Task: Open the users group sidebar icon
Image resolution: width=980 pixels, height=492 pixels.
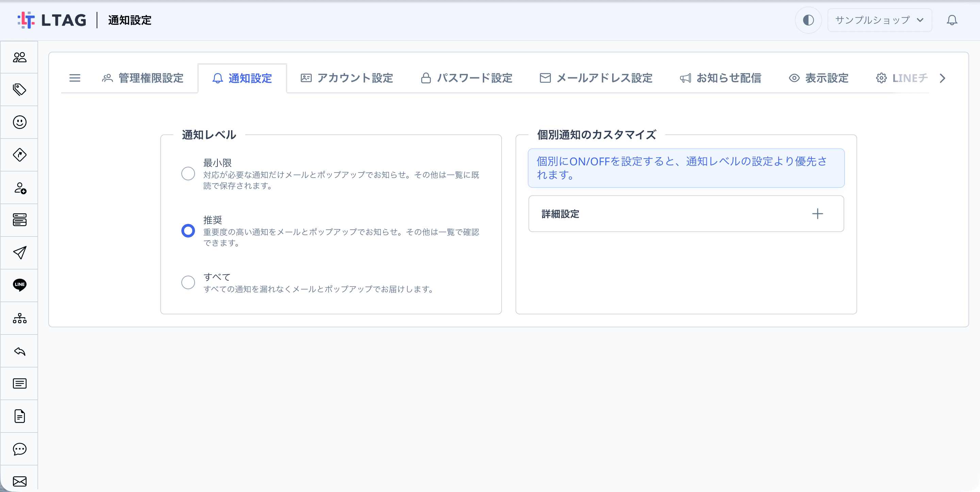Action: [x=19, y=57]
